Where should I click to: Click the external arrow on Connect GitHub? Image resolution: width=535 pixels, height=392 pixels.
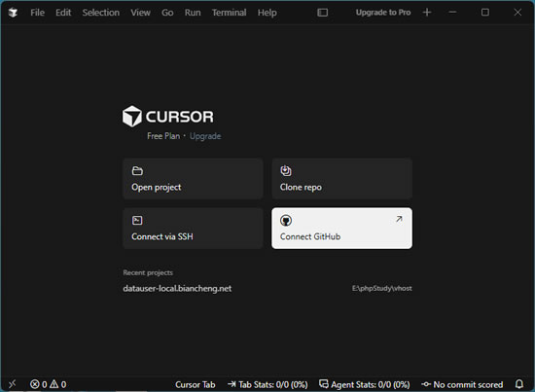coord(399,219)
